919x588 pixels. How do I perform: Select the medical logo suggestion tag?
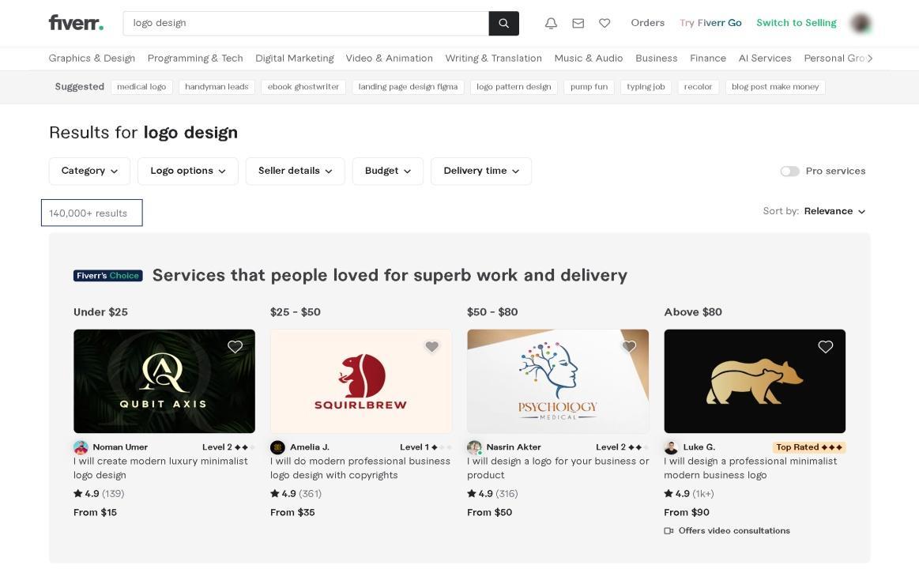pos(141,87)
